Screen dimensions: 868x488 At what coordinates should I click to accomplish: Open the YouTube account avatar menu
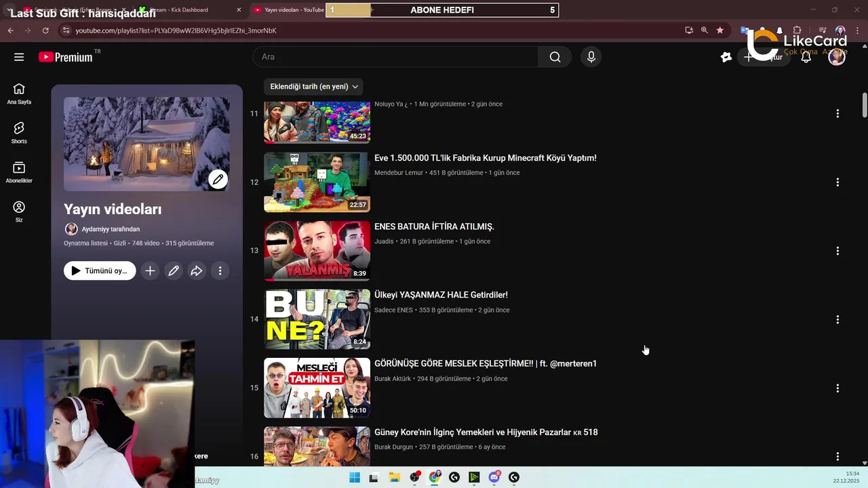point(837,57)
